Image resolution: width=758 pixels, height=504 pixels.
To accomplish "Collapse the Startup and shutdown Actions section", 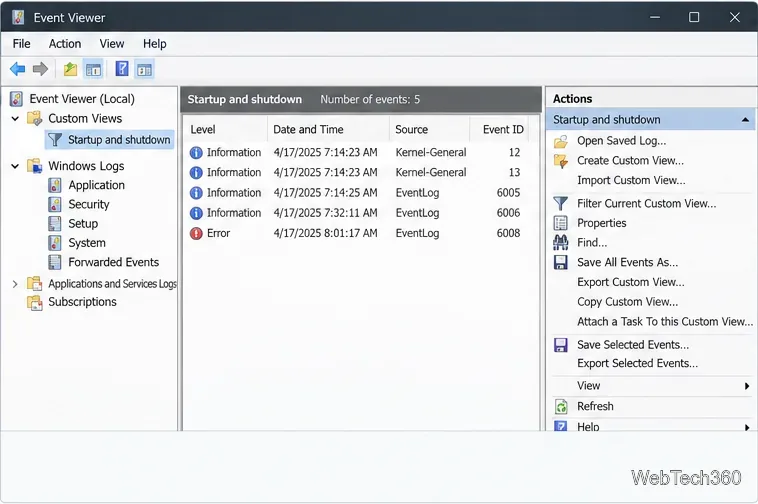I will point(745,120).
